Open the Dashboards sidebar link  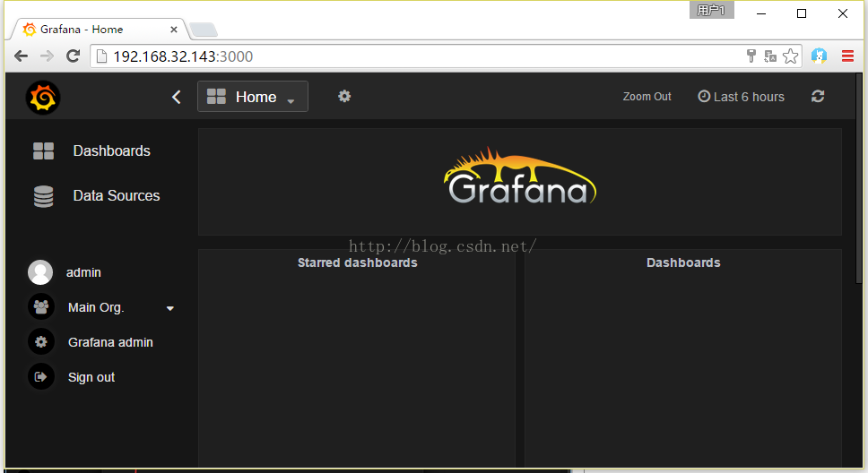[x=112, y=151]
